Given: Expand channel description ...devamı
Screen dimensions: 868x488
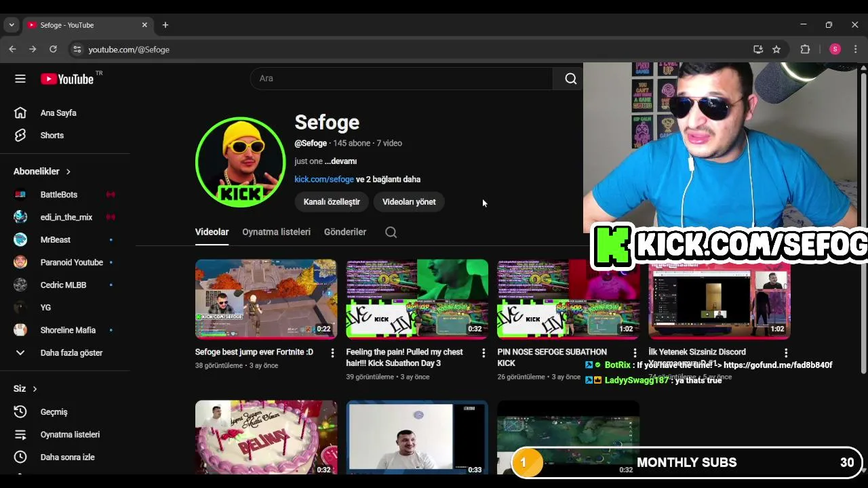Looking at the screenshot, I should click(x=340, y=161).
